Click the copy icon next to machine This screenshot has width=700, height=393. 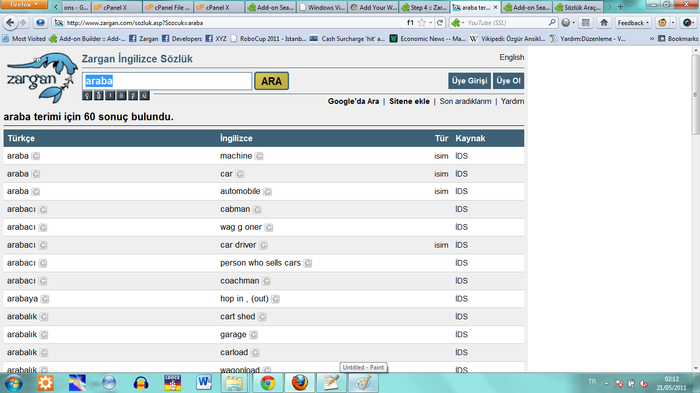(259, 156)
